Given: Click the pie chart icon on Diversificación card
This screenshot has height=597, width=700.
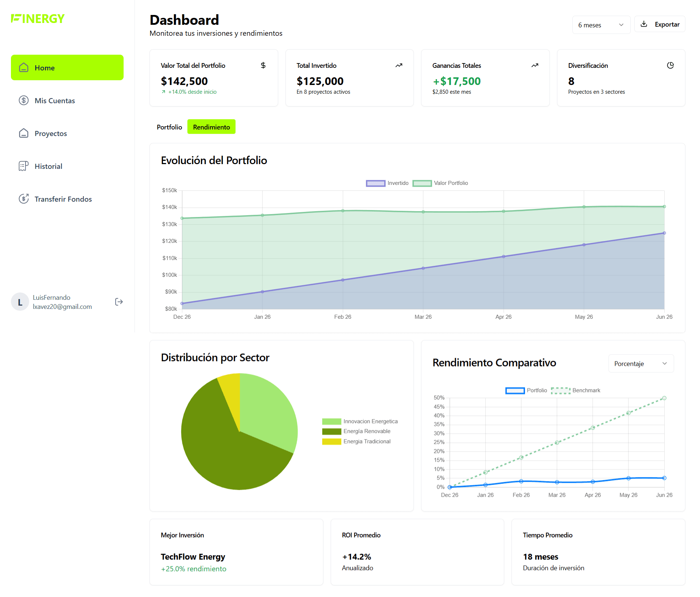Looking at the screenshot, I should 670,65.
